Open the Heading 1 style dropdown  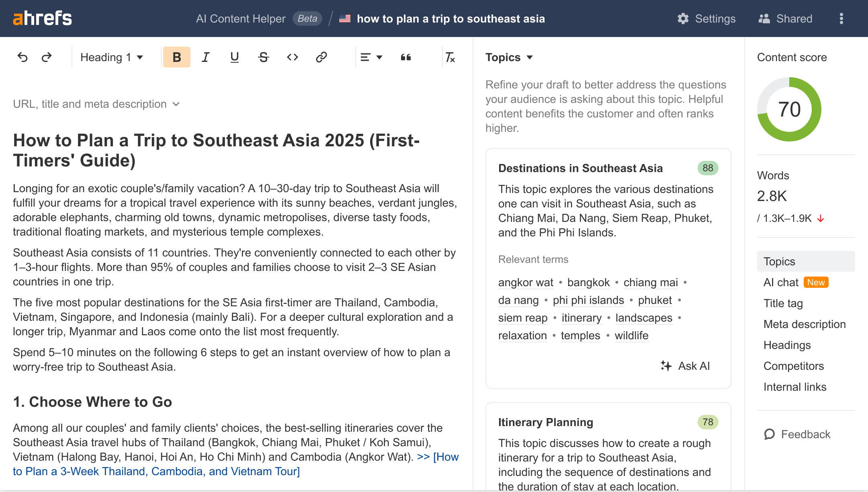[x=111, y=57]
